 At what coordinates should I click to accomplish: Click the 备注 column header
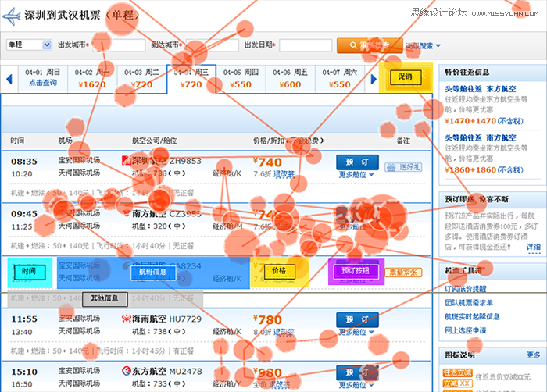click(403, 141)
